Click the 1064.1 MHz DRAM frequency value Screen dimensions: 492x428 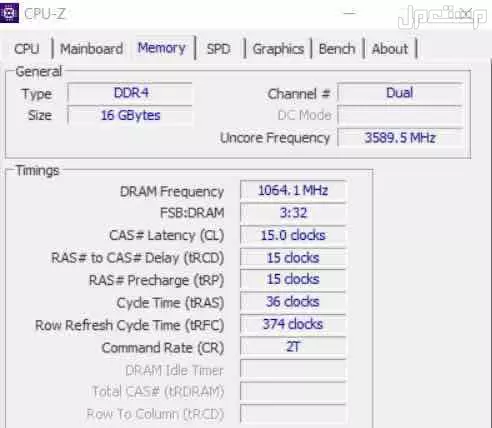[x=293, y=190]
